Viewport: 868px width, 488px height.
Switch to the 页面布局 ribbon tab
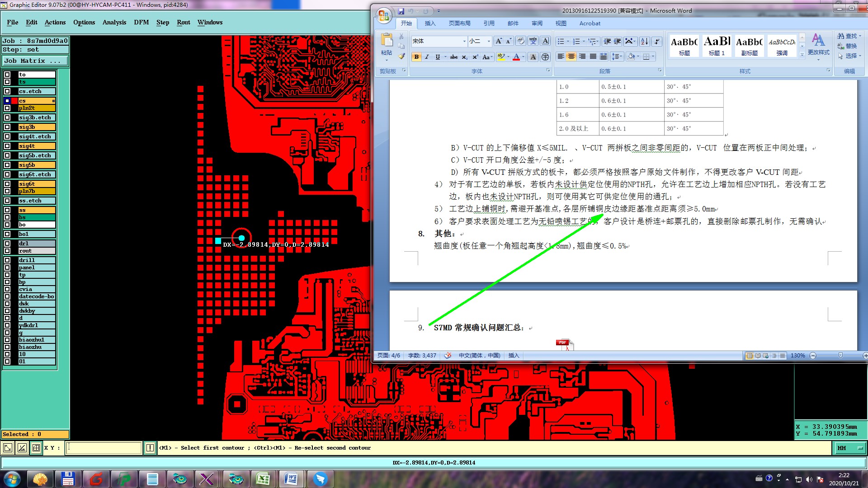tap(459, 23)
